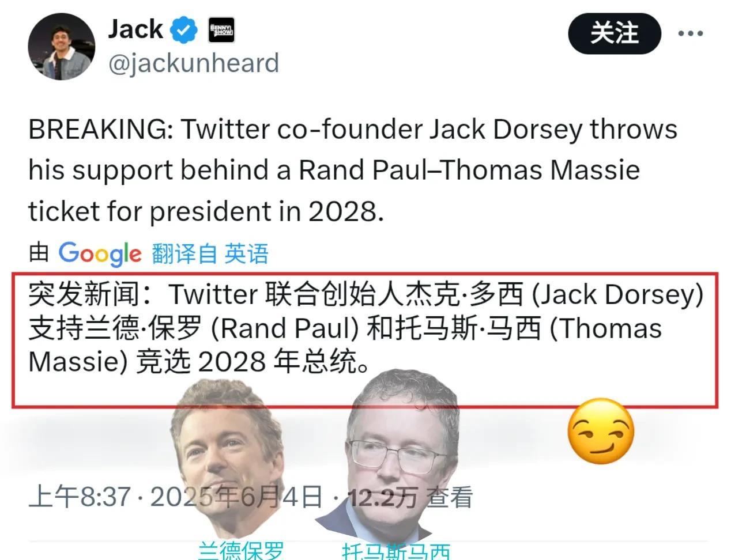Screen dimensions: 735x560
Task: Click the 关注 follow button
Action: click(615, 33)
